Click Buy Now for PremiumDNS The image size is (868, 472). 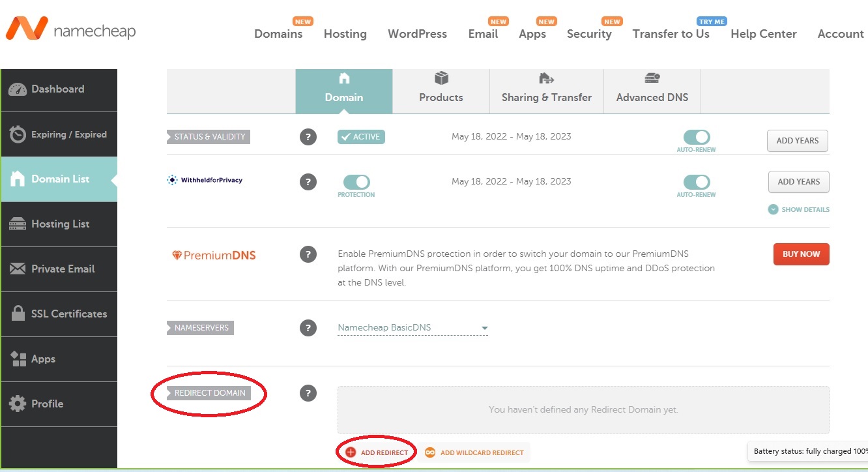(x=802, y=254)
